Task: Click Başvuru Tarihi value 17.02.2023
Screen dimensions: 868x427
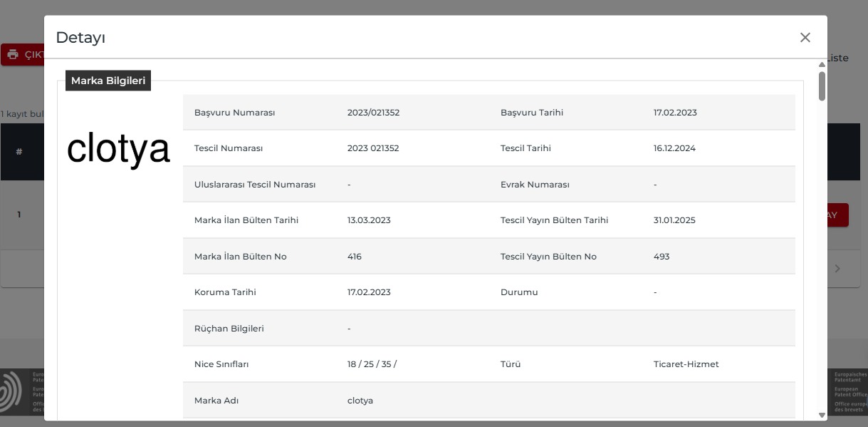Action: pos(675,113)
